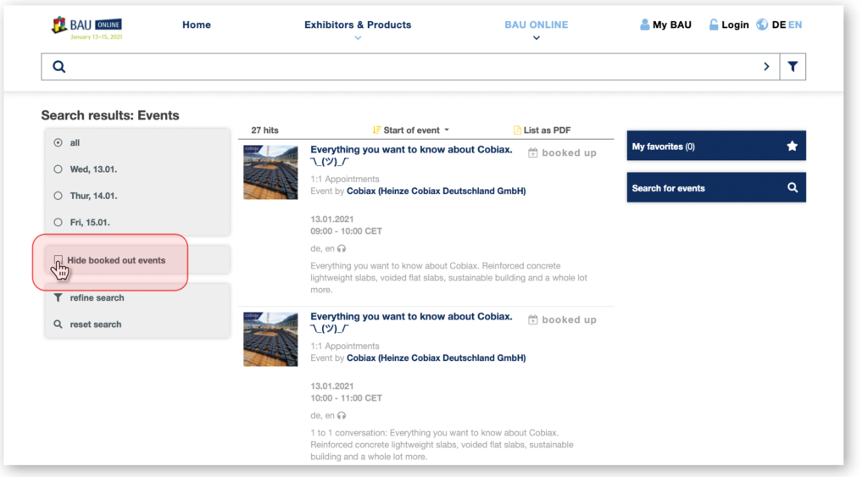Go to the Home menu item
The image size is (868, 477).
pyautogui.click(x=196, y=25)
